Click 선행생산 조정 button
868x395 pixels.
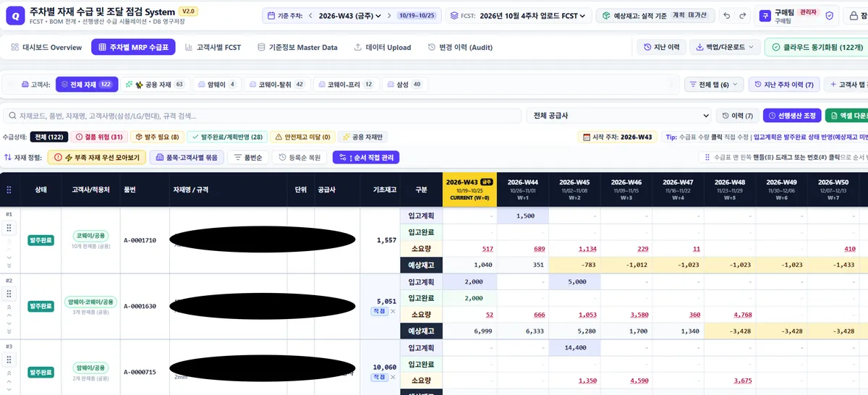pyautogui.click(x=791, y=116)
